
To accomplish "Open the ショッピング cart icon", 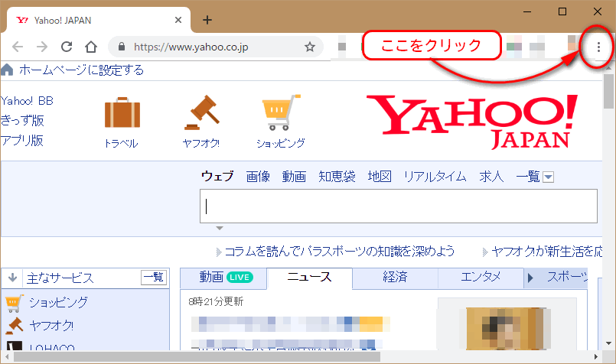I will [x=280, y=114].
